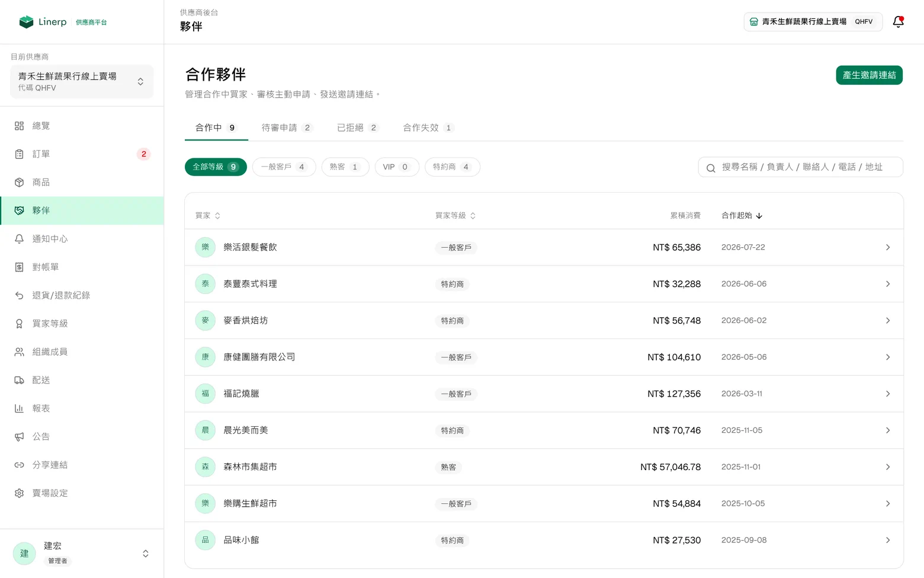Open the 康健團膳有限公司 row chevron
This screenshot has height=578, width=924.
point(888,357)
